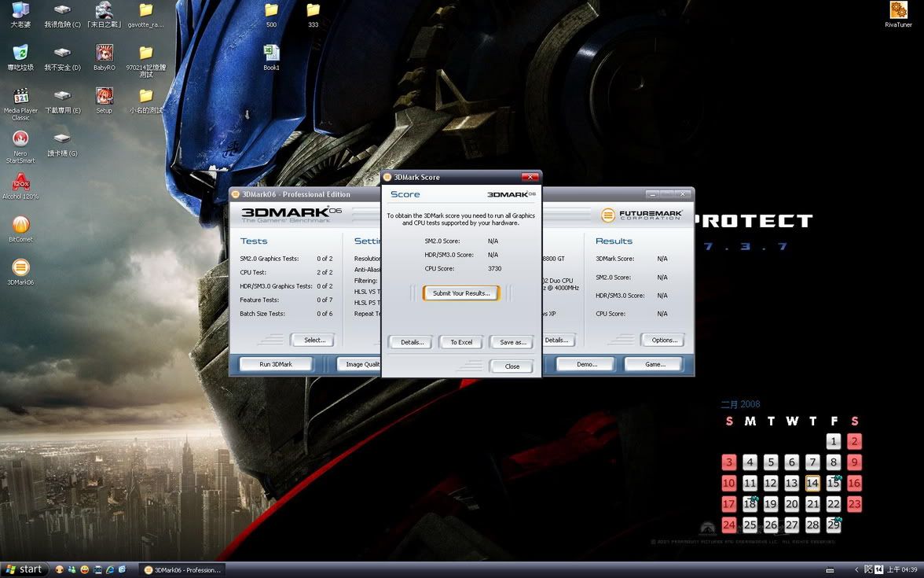924x578 pixels.
Task: Click the system tray clock
Action: coord(902,569)
